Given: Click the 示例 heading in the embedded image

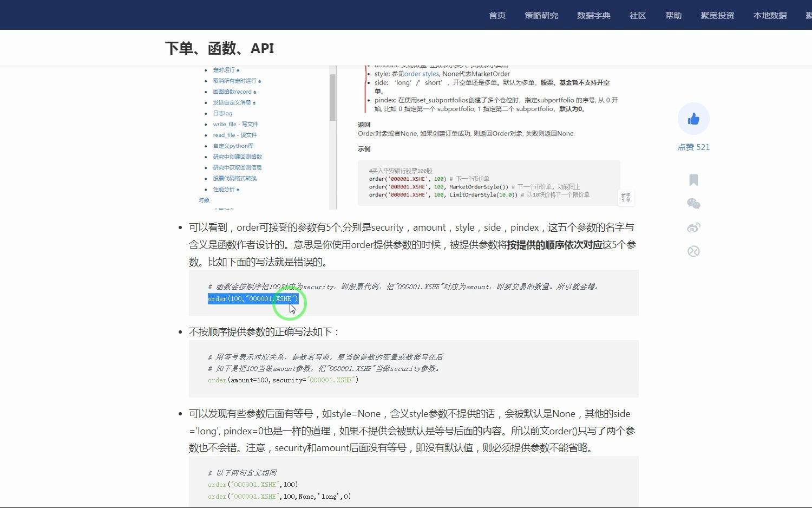Looking at the screenshot, I should click(x=364, y=149).
